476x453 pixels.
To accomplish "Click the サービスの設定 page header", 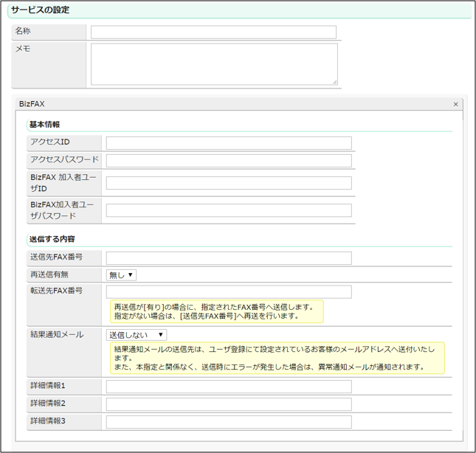I will point(42,10).
